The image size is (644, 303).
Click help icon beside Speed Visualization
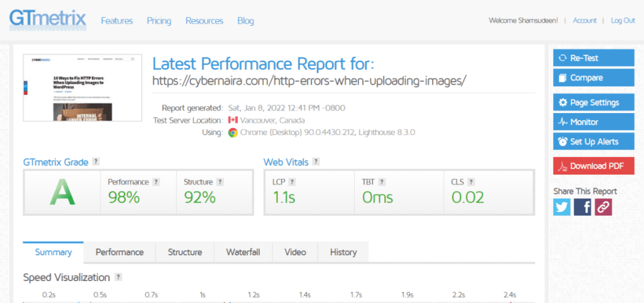(x=118, y=277)
